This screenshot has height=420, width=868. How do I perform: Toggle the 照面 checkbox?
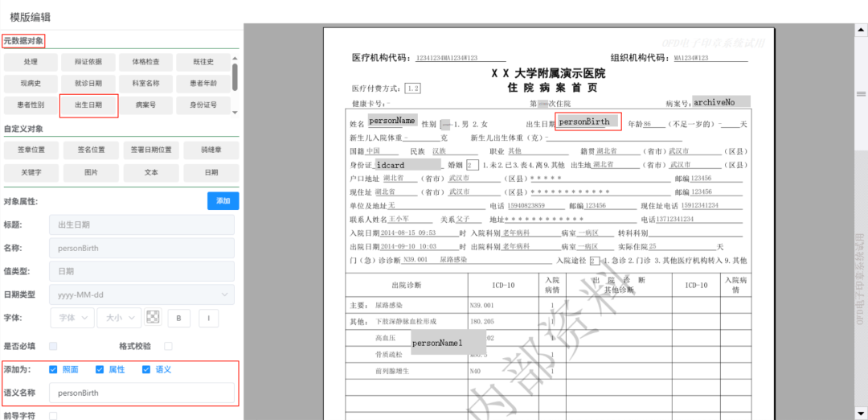53,369
